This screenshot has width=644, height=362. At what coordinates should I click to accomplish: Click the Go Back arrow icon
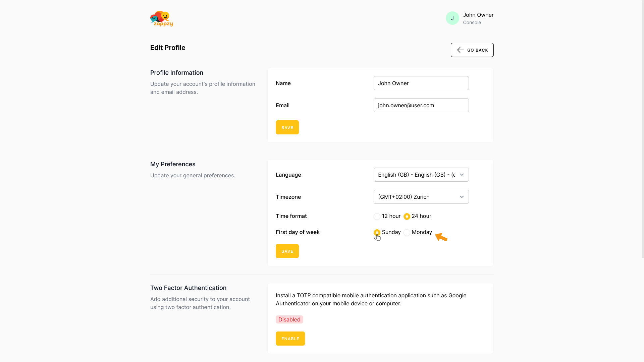(x=460, y=50)
